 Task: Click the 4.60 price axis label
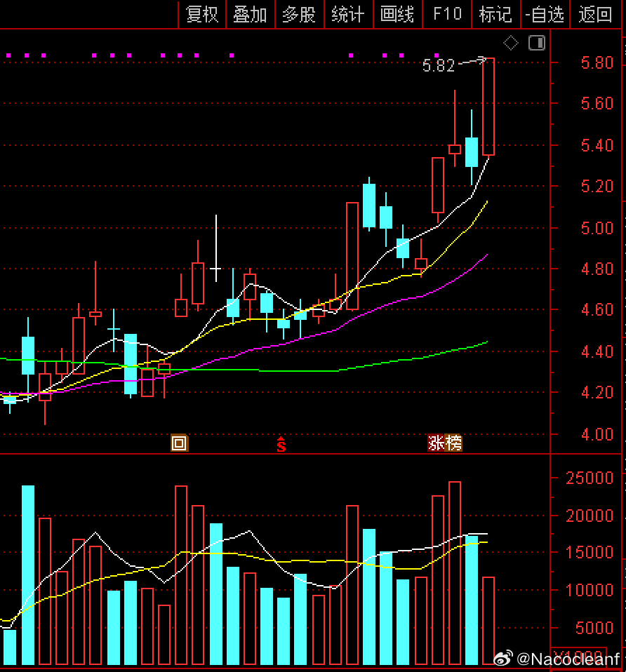point(597,309)
